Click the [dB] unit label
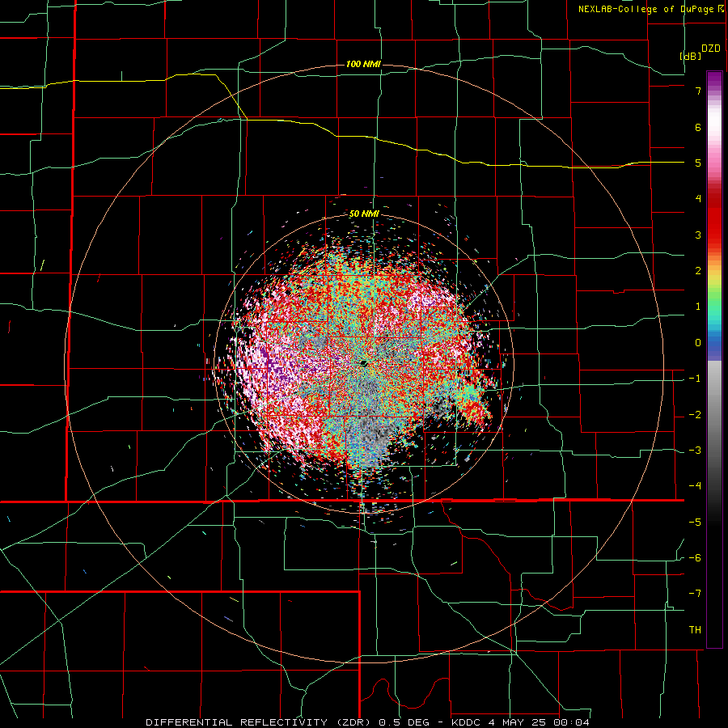This screenshot has width=728, height=728. pos(691,56)
